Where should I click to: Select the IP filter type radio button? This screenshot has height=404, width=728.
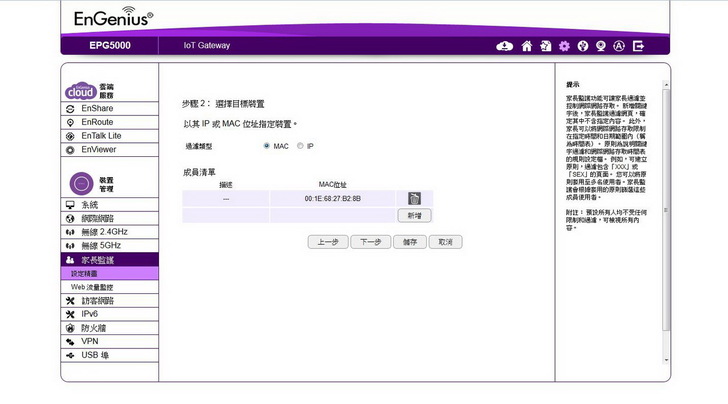(x=300, y=146)
